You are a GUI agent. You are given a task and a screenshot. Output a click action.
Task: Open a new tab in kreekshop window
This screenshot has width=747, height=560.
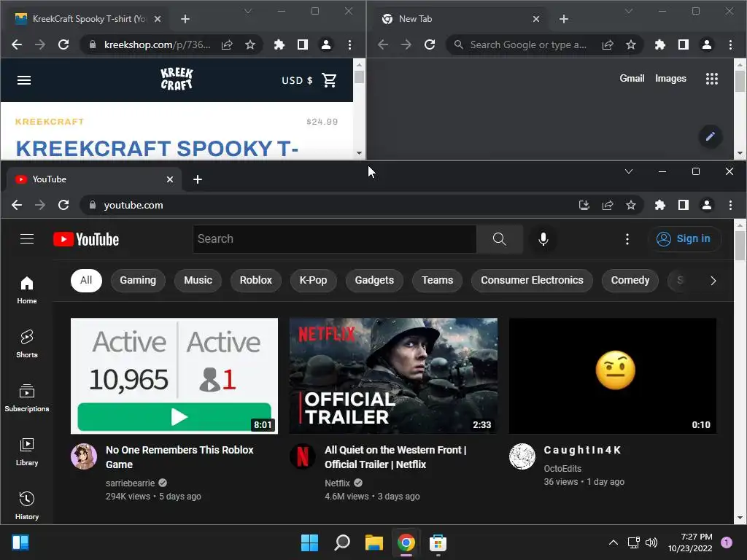pyautogui.click(x=185, y=19)
